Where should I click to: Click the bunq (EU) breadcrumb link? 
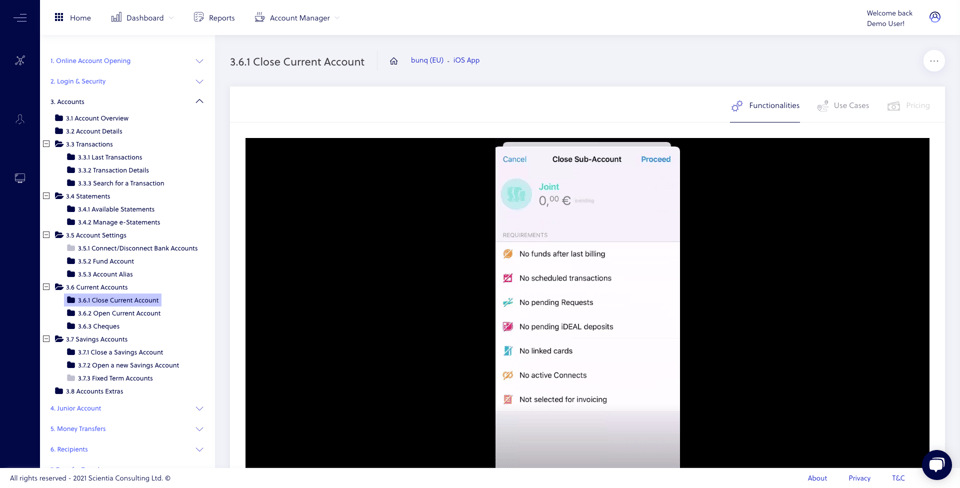tap(427, 61)
